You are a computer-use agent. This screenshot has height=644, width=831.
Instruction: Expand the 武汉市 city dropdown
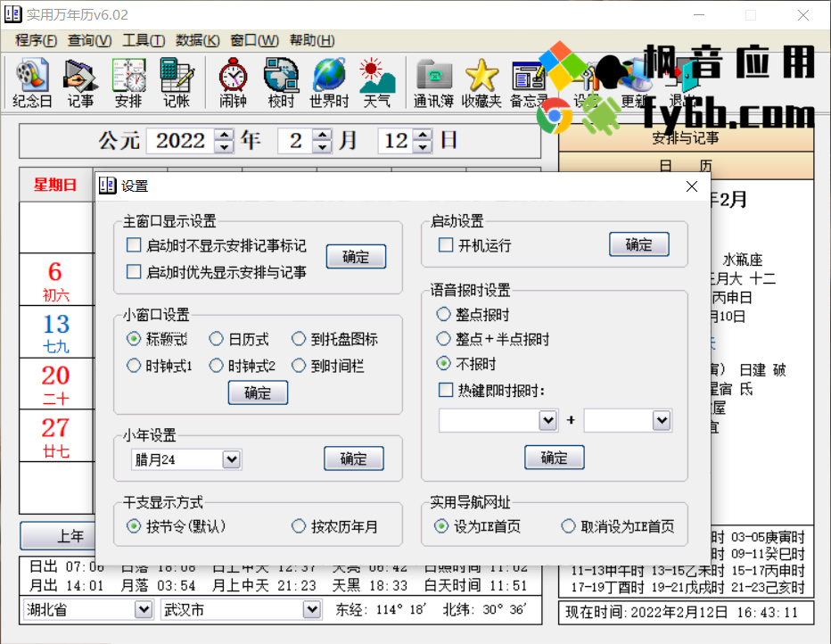pos(312,609)
